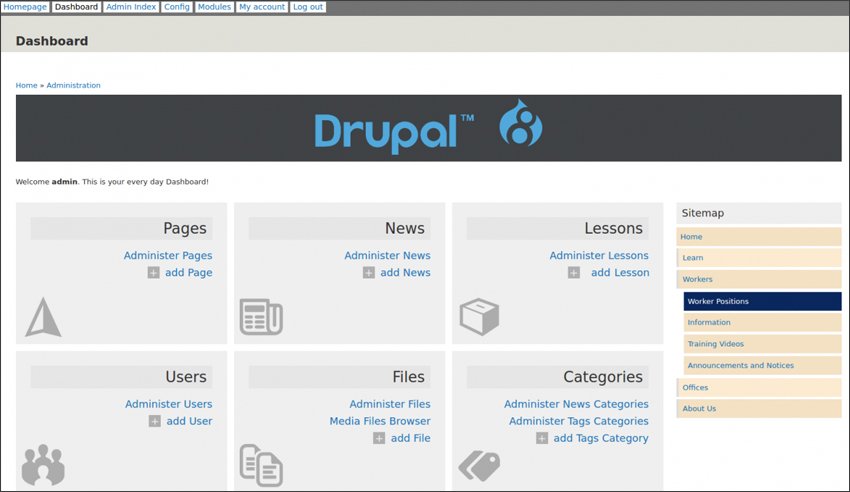Click the add News link
Viewport: 850px width, 492px height.
point(405,273)
